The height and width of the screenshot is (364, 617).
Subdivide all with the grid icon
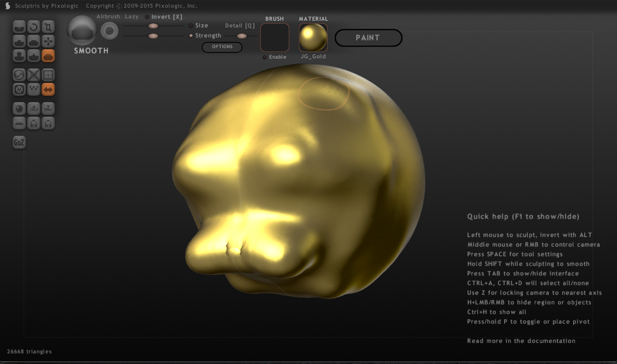48,75
